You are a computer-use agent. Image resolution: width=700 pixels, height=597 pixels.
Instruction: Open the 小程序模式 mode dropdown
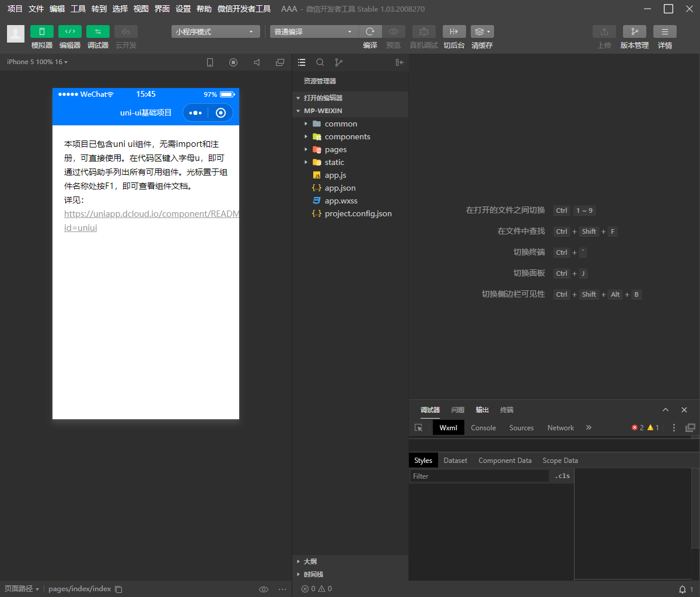pyautogui.click(x=216, y=31)
